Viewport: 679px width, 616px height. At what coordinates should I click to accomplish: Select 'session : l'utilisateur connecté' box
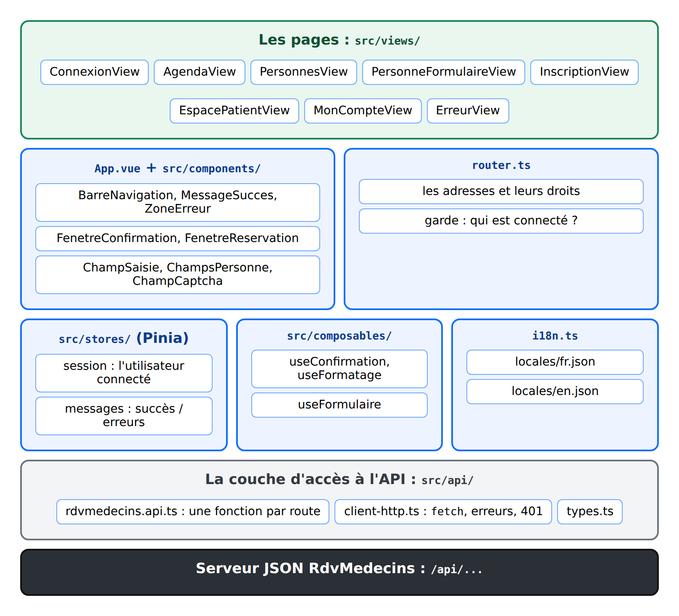coord(124,373)
